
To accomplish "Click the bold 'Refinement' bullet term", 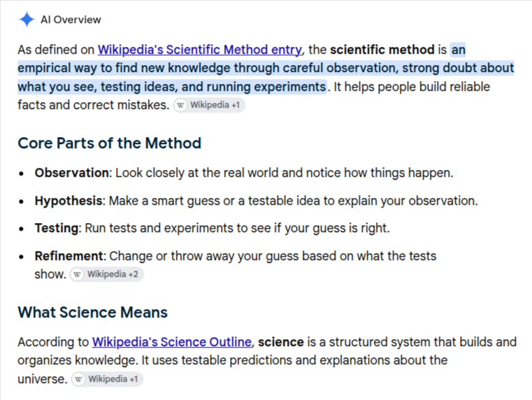I will click(x=69, y=256).
